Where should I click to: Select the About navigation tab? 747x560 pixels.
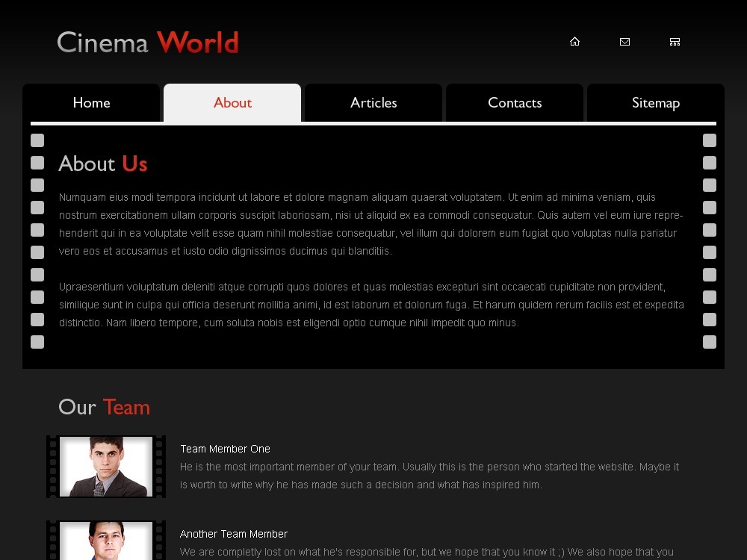click(232, 102)
